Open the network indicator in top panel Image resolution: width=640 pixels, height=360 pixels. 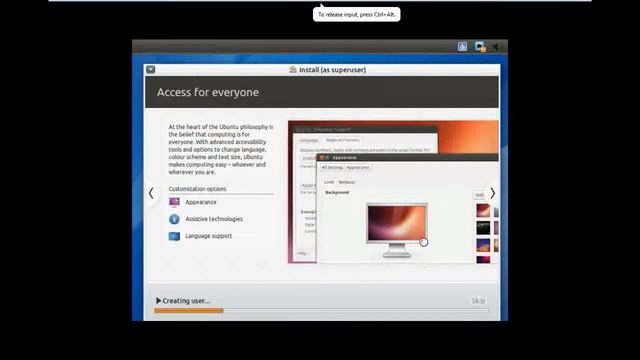click(x=480, y=47)
